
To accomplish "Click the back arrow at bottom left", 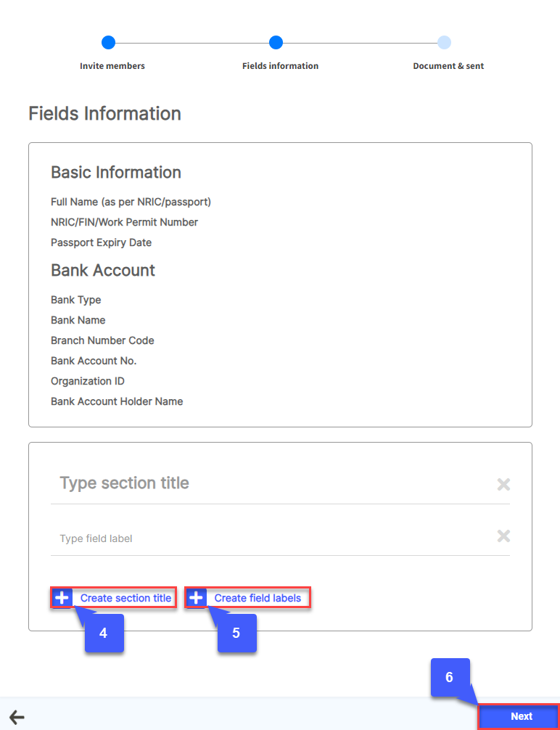I will [16, 717].
